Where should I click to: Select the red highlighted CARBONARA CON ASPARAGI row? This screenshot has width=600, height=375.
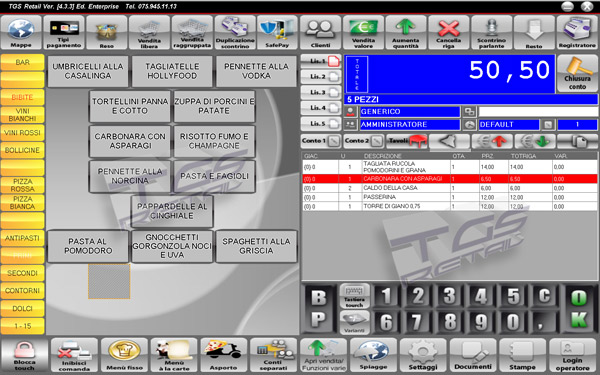[450, 179]
